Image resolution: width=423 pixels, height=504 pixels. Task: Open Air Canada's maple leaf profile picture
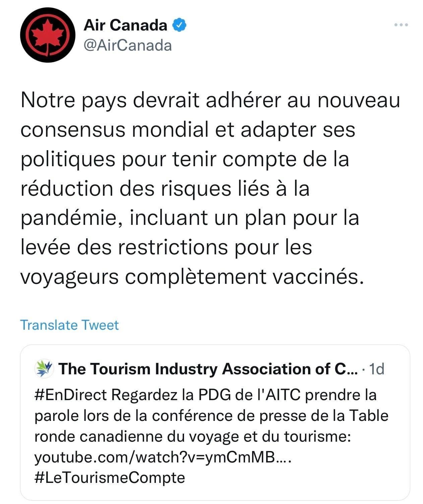coord(47,35)
